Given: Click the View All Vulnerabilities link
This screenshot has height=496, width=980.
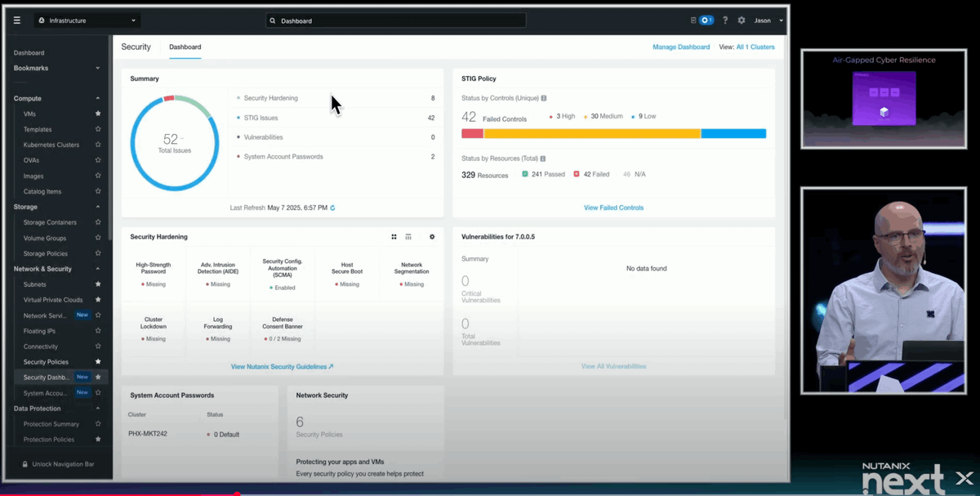Looking at the screenshot, I should click(x=613, y=366).
